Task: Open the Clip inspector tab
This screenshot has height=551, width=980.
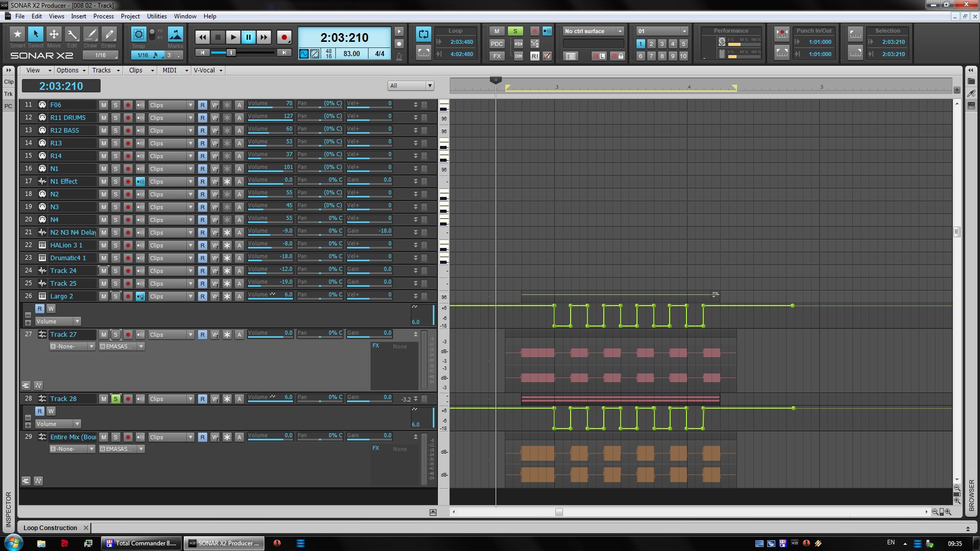Action: (x=9, y=82)
